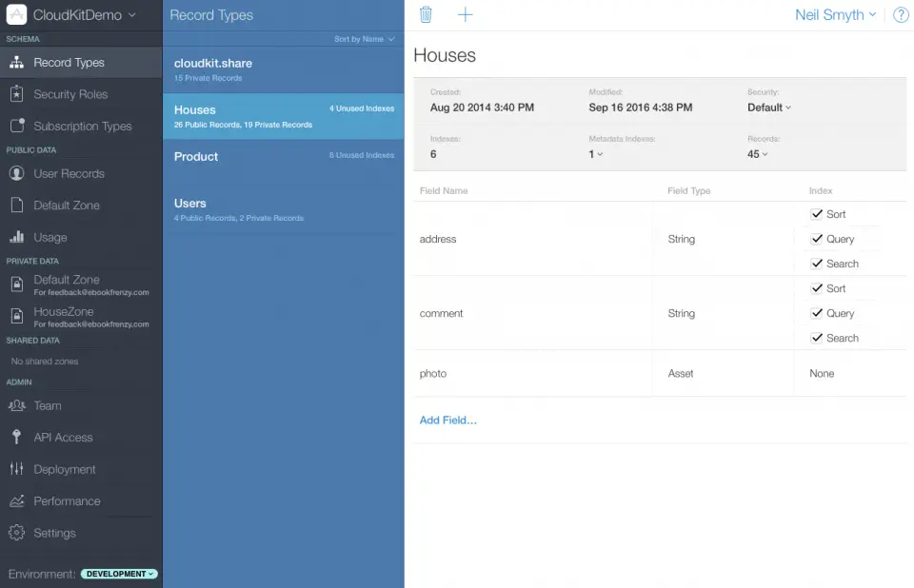This screenshot has height=588, width=914.
Task: Open the Security Default dropdown
Action: pos(768,108)
